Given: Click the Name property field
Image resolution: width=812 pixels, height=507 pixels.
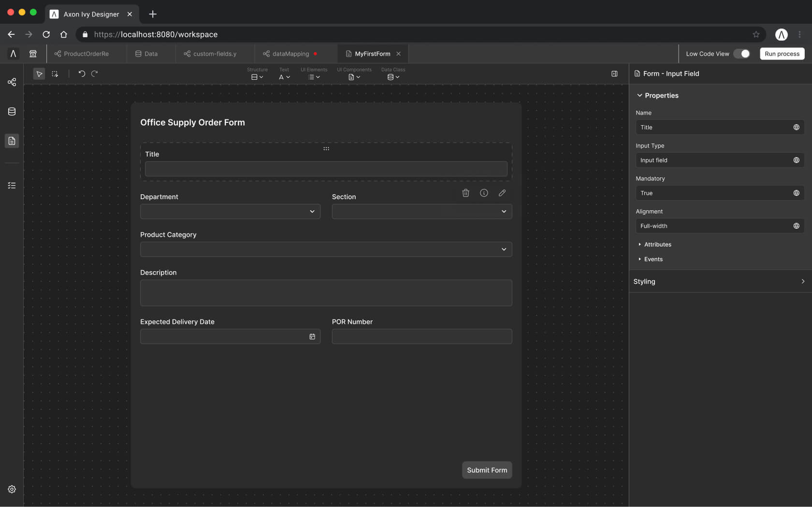Looking at the screenshot, I should 720,127.
